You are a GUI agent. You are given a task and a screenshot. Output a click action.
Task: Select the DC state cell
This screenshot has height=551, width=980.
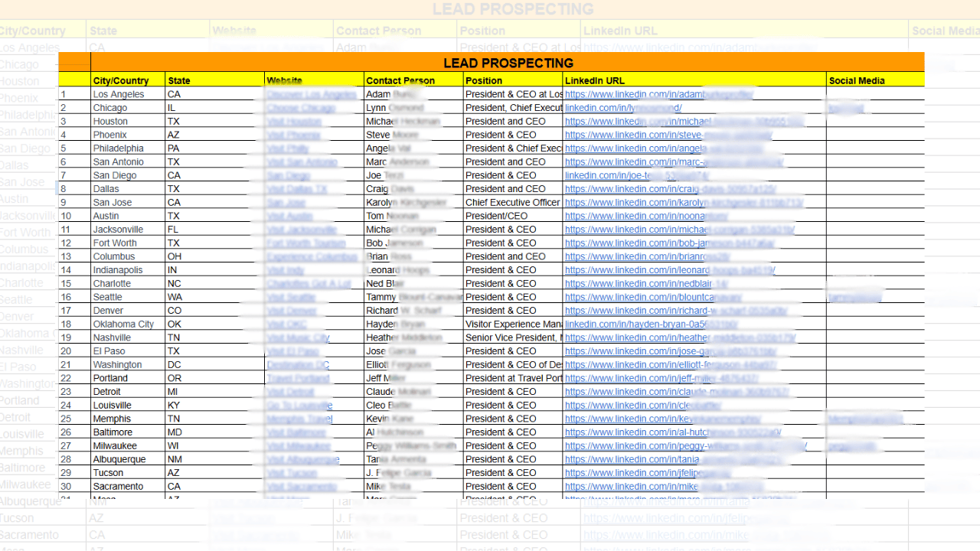pyautogui.click(x=214, y=364)
